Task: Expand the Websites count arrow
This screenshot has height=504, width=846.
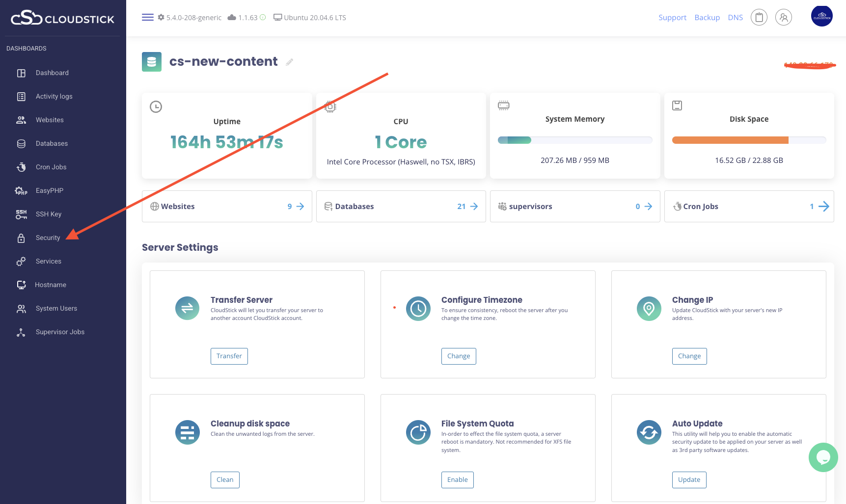Action: 300,207
